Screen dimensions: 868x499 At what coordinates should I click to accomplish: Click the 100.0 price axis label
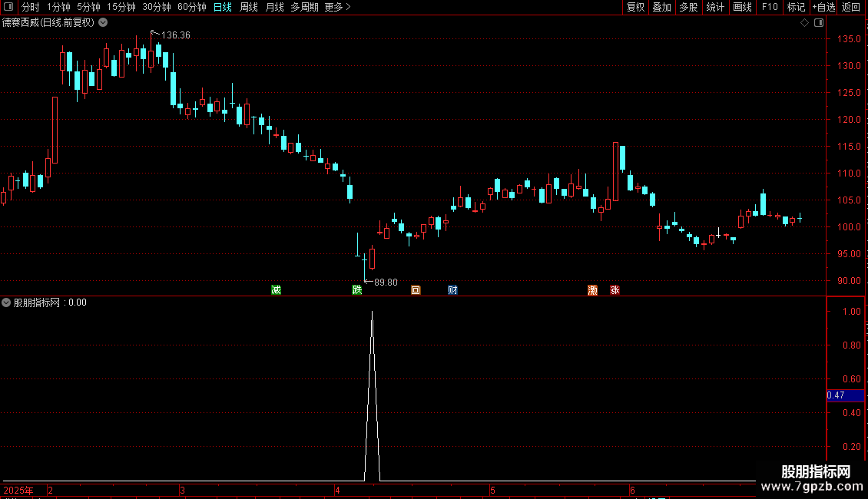[x=849, y=226]
